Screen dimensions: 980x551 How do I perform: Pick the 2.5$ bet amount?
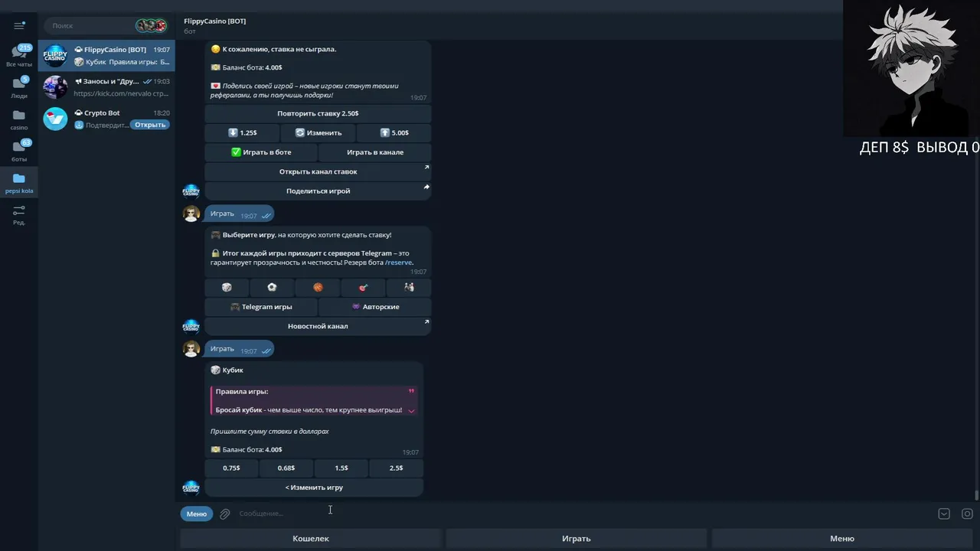point(396,468)
